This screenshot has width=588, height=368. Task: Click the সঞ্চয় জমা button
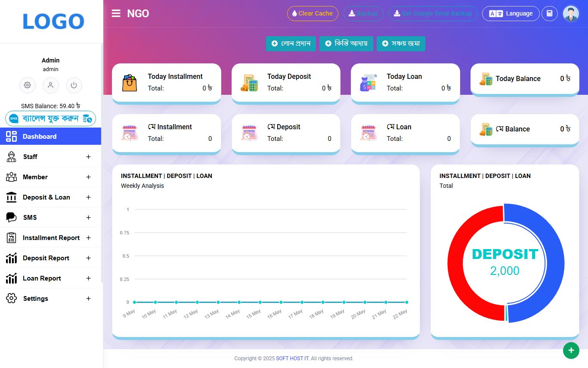(401, 44)
